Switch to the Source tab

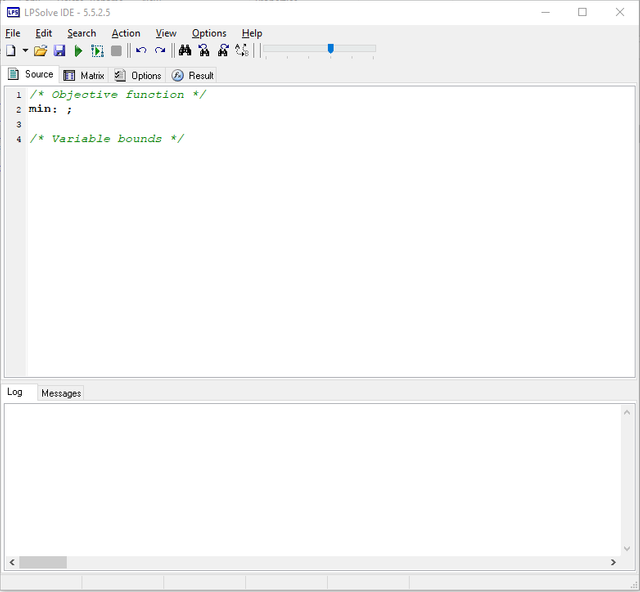(31, 74)
